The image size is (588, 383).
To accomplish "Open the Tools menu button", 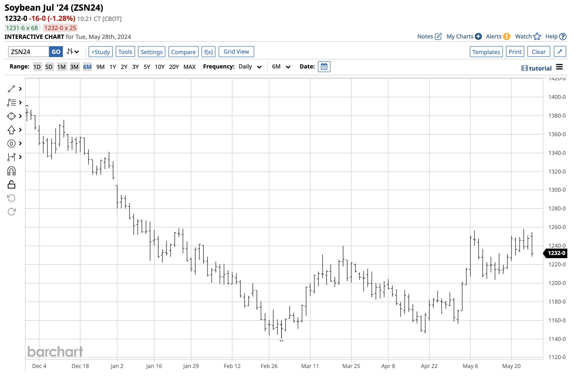I will click(x=125, y=52).
